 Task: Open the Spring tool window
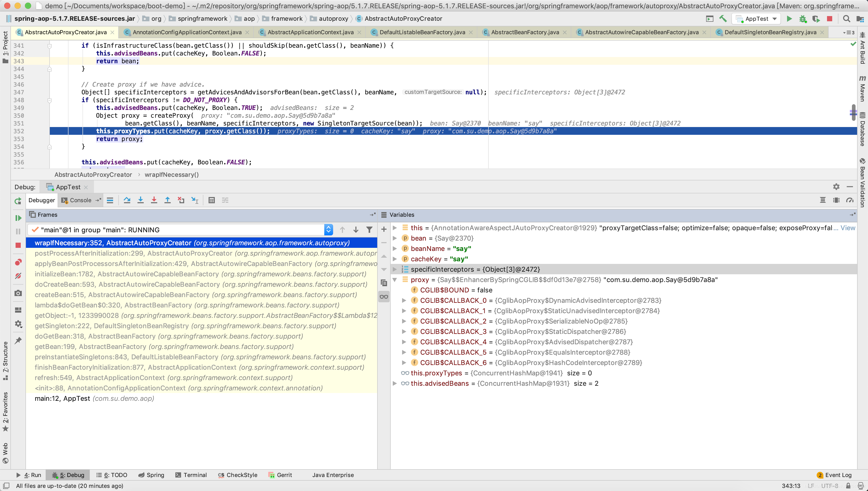point(151,475)
